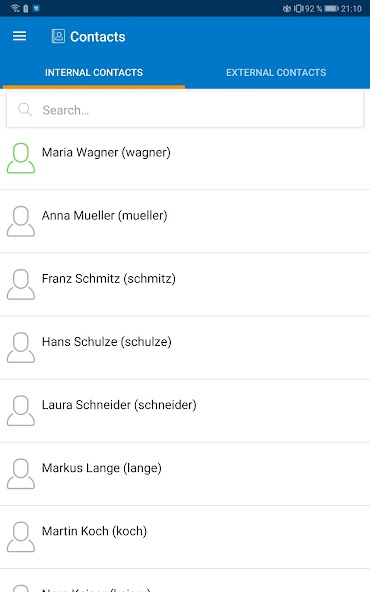370x592 pixels.
Task: Open contact Maria Wagner (wagner)
Action: (x=185, y=158)
